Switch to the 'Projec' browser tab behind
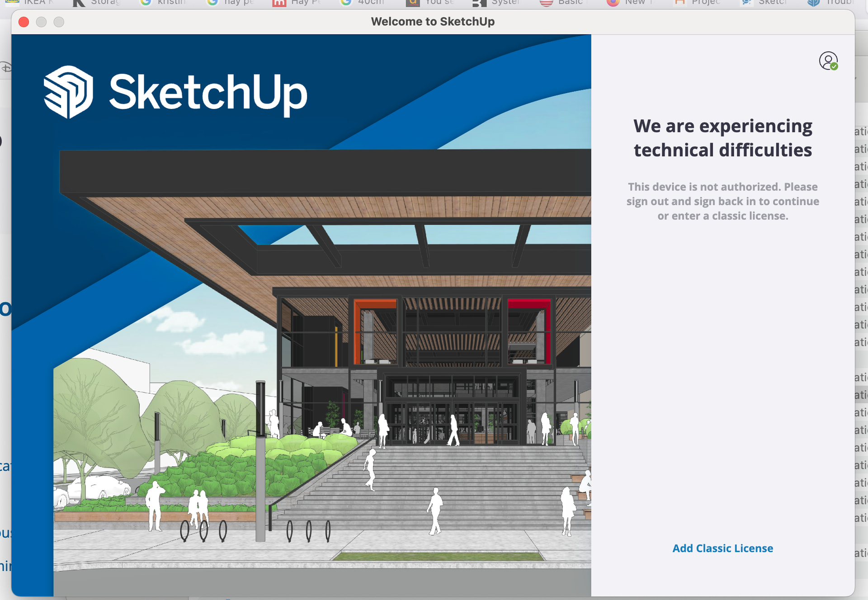 click(x=698, y=3)
